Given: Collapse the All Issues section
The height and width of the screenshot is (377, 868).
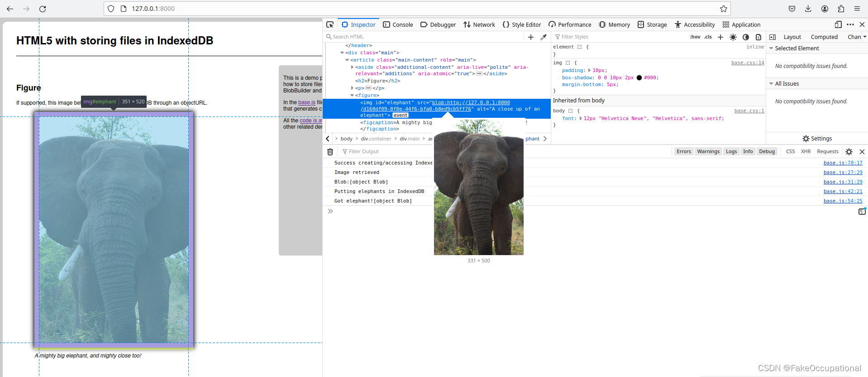Looking at the screenshot, I should click(x=771, y=84).
